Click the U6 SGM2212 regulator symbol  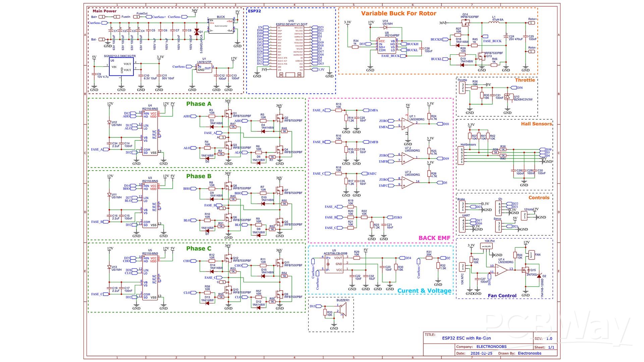121,67
